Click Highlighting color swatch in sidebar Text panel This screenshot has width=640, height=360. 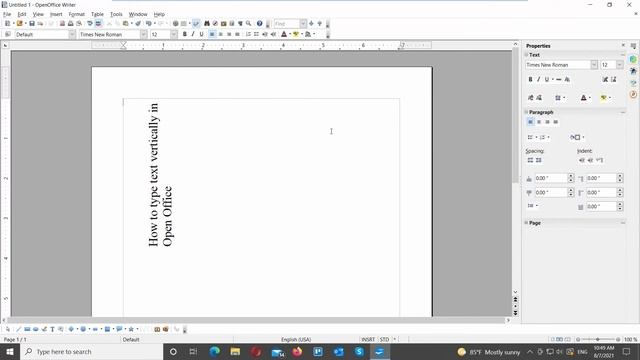point(603,98)
